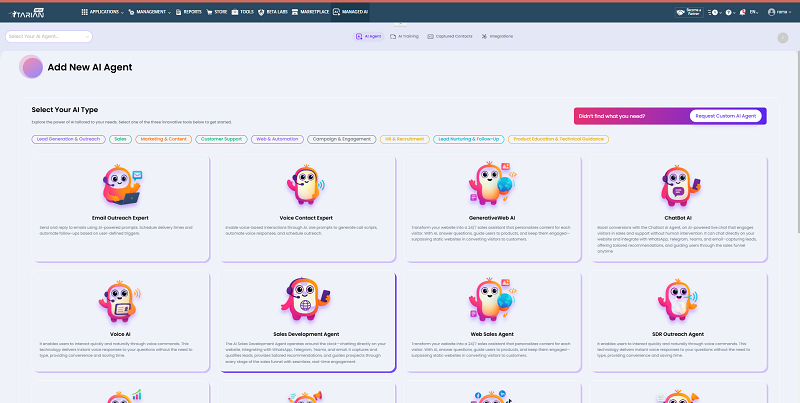Open the task list dropdown in header
The height and width of the screenshot is (403, 800).
coord(714,12)
